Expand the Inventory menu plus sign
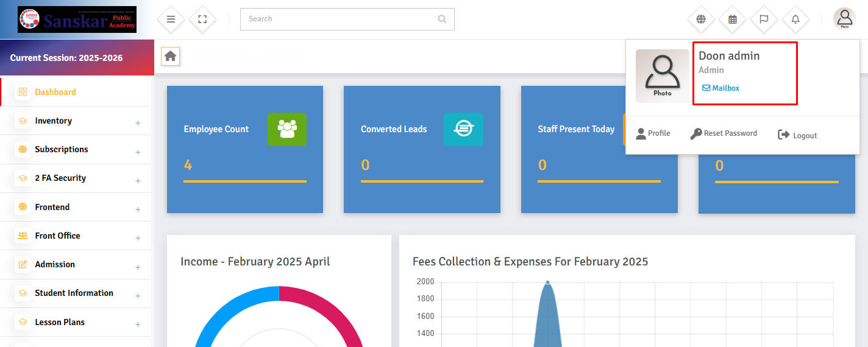Image resolution: width=868 pixels, height=347 pixels. pyautogui.click(x=138, y=123)
